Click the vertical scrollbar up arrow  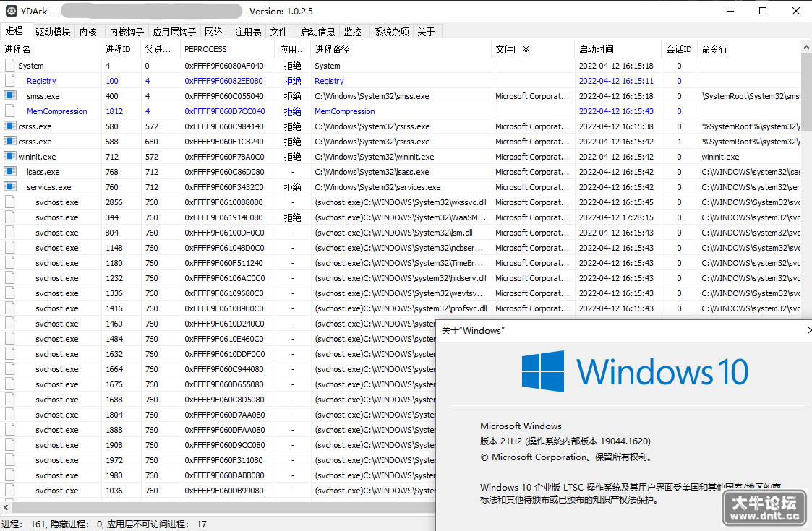(x=806, y=47)
